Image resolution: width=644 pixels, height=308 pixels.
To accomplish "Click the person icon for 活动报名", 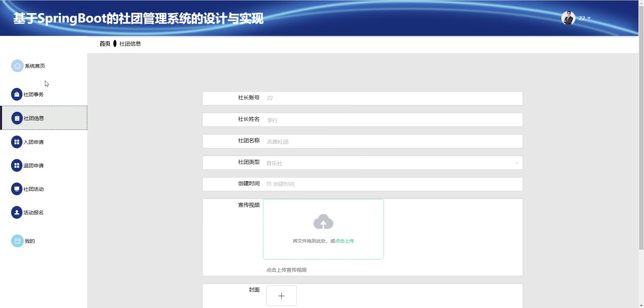I will (x=17, y=213).
